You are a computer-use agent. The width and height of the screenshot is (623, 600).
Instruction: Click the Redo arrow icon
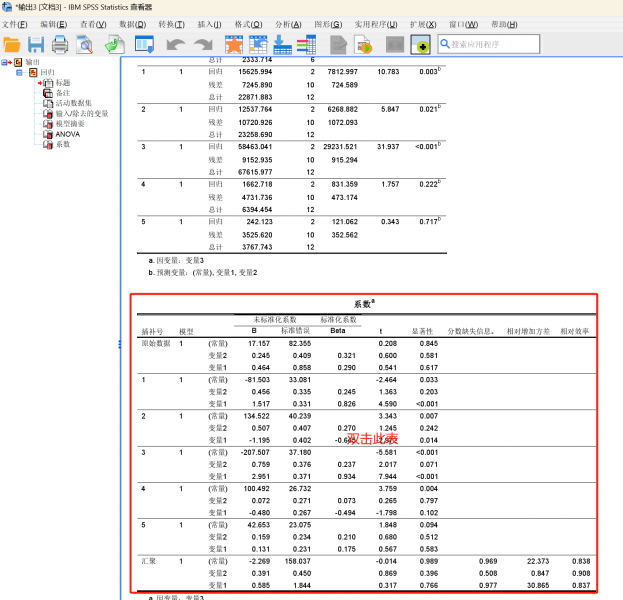(203, 45)
